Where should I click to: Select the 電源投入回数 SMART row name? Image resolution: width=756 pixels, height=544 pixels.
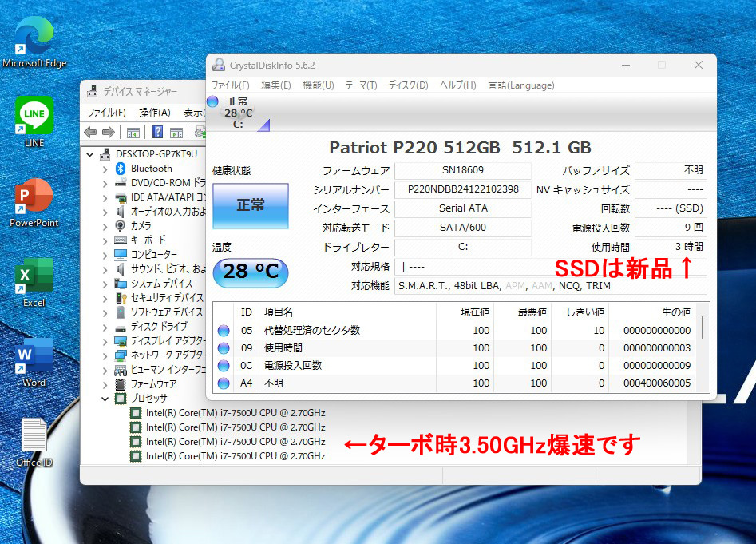293,366
